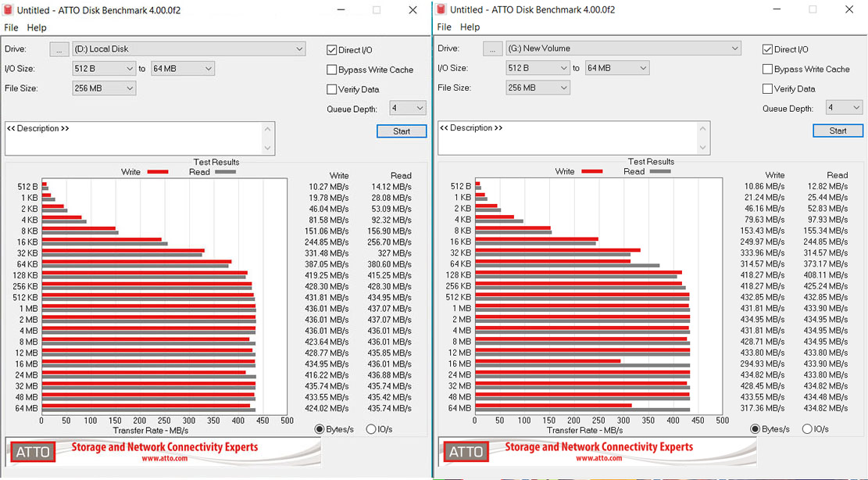
Task: Click 32 KB read value 327 MB/s, left window
Action: 395,253
